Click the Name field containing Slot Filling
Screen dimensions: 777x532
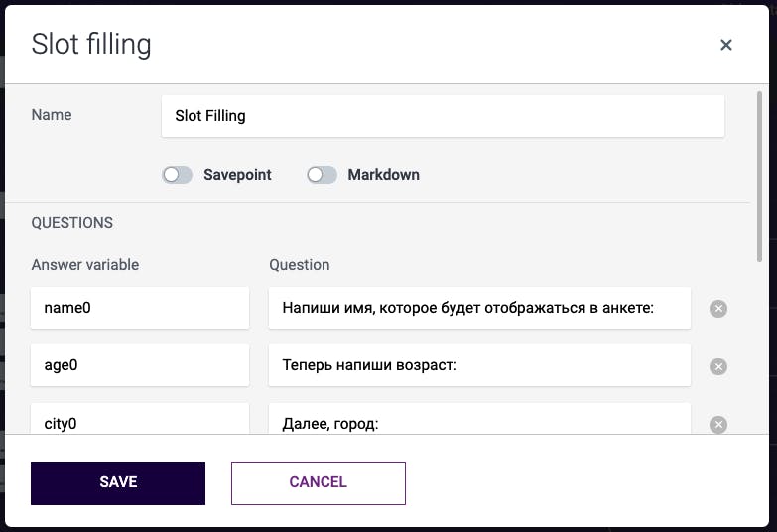point(443,116)
